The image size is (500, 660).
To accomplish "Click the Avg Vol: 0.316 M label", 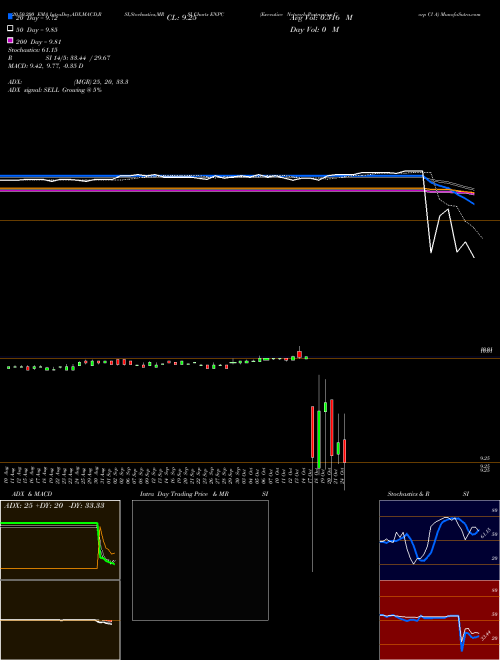I will 321,18.
